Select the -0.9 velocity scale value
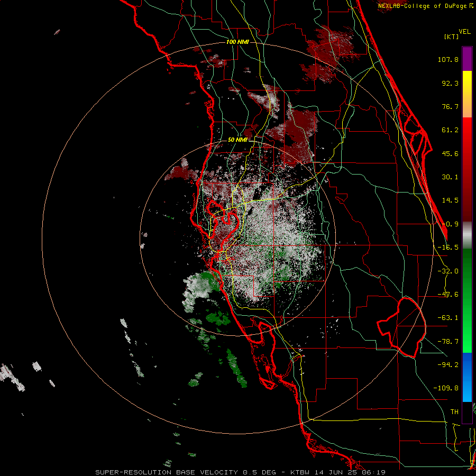The width and height of the screenshot is (476, 476). click(x=450, y=224)
